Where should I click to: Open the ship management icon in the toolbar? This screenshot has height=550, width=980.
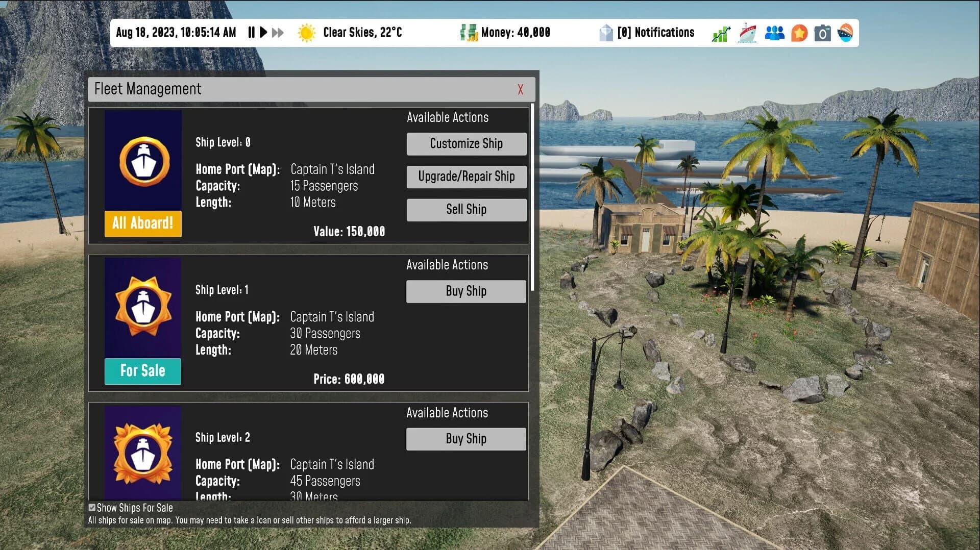pyautogui.click(x=747, y=33)
